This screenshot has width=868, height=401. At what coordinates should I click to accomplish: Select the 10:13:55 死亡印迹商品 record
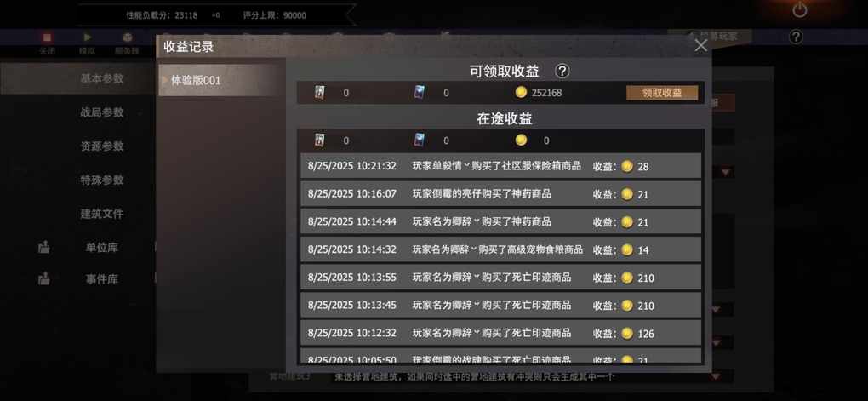501,277
